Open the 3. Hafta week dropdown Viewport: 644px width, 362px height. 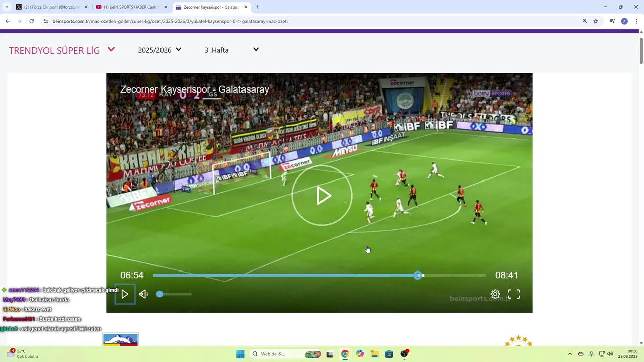[231, 50]
